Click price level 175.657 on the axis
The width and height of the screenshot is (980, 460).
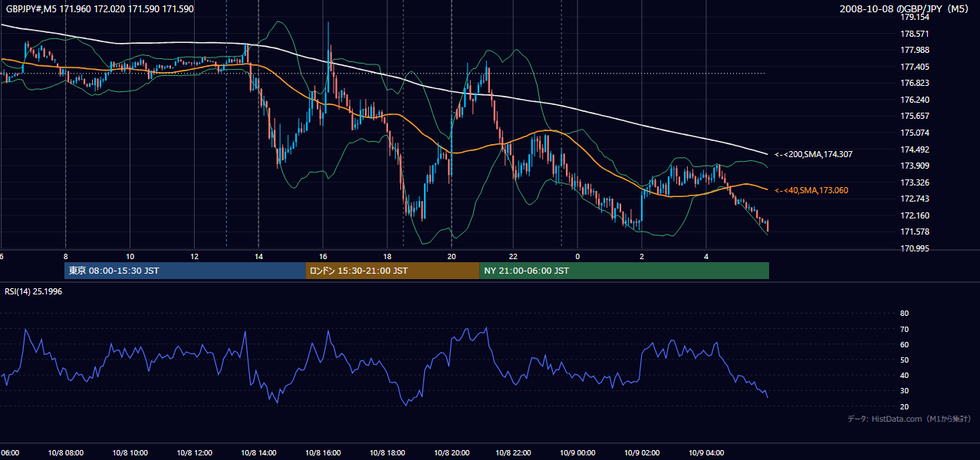(914, 116)
